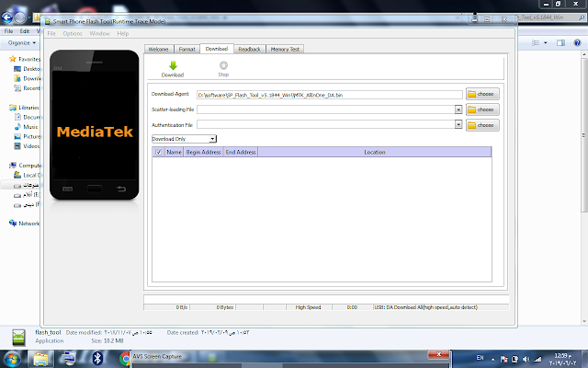Open the Desktop folder in Explorer sidebar
The image size is (588, 368).
27,69
